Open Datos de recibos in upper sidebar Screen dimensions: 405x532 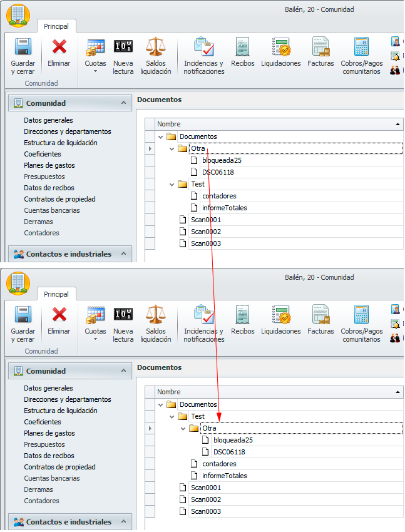(x=49, y=188)
